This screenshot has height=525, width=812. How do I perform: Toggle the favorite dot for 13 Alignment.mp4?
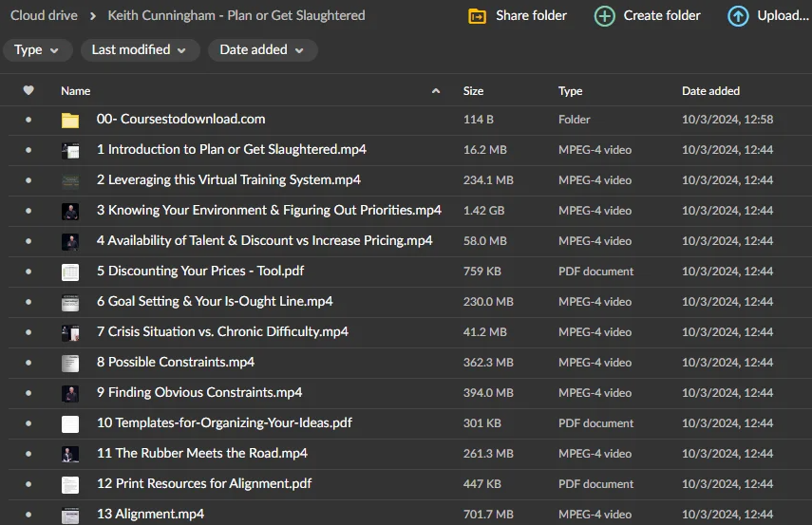click(x=28, y=515)
